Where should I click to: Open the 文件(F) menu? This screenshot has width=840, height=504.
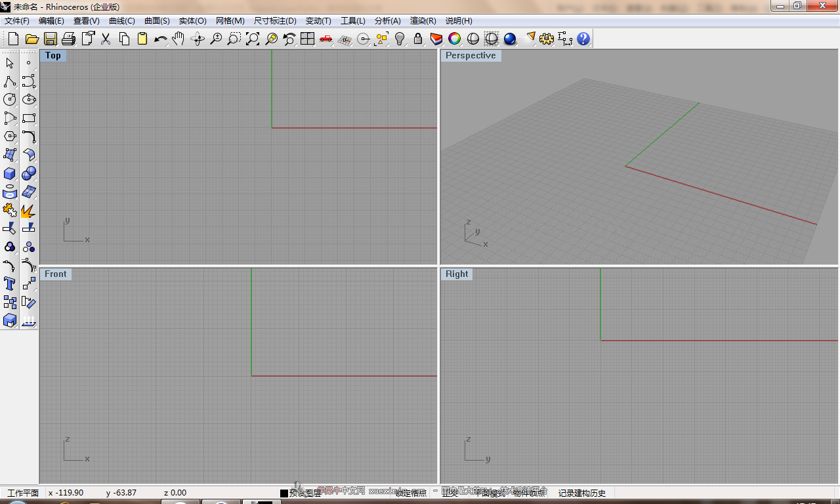point(17,21)
